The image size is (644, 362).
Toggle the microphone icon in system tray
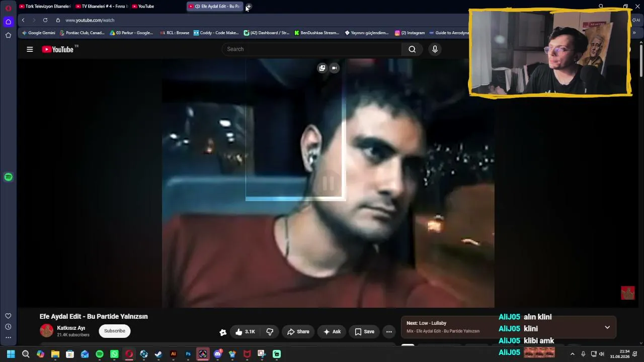[x=583, y=354]
